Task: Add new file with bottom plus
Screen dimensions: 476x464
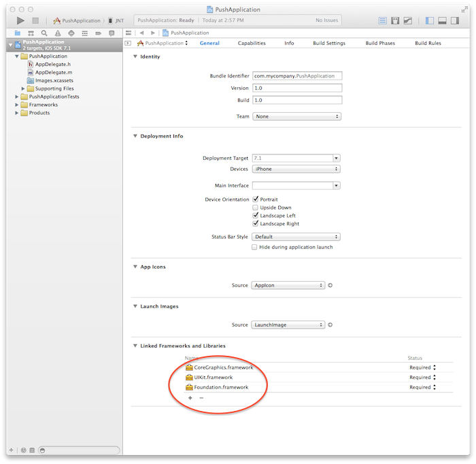Action: 12,450
